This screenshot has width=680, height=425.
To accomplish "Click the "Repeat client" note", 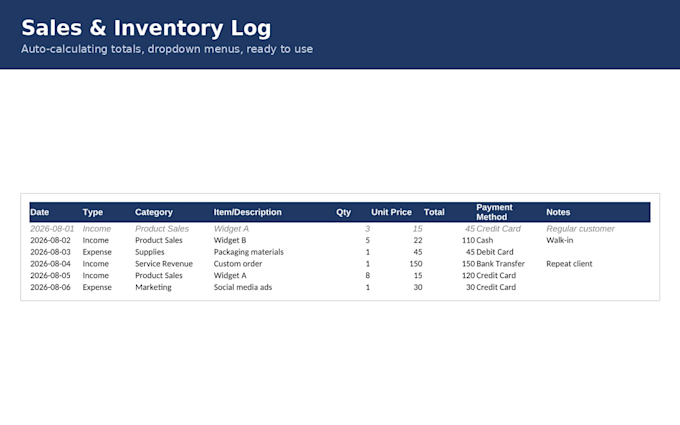I will click(x=569, y=264).
